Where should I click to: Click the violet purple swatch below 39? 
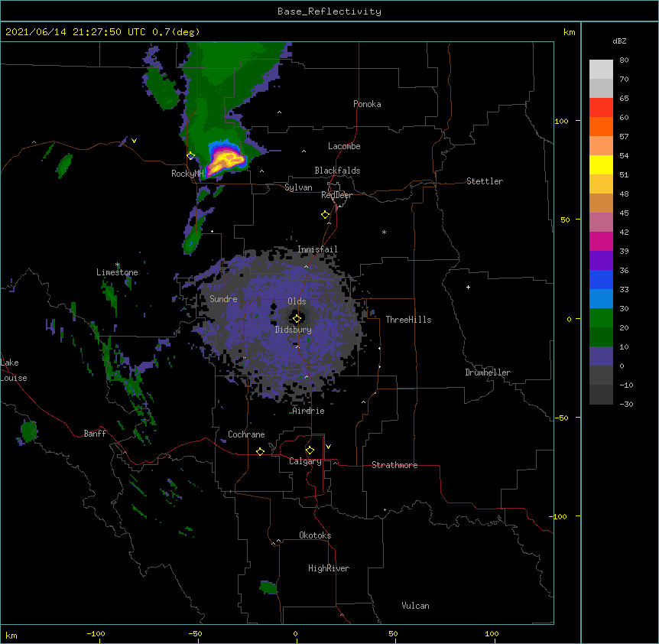(601, 260)
